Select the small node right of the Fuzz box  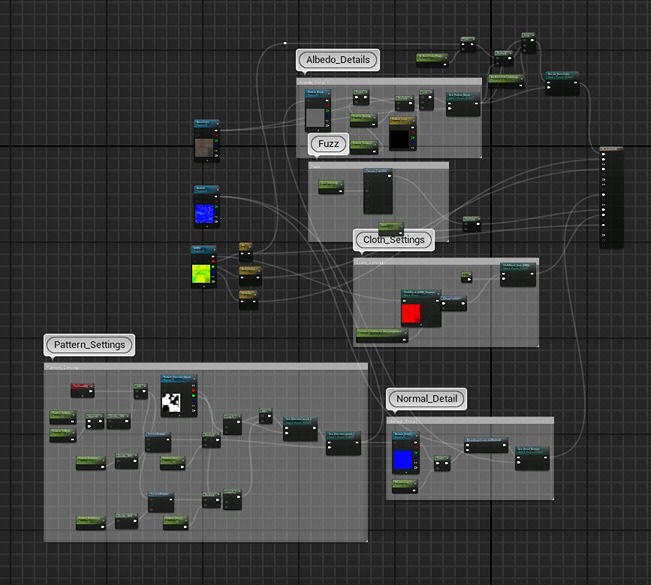[x=472, y=224]
